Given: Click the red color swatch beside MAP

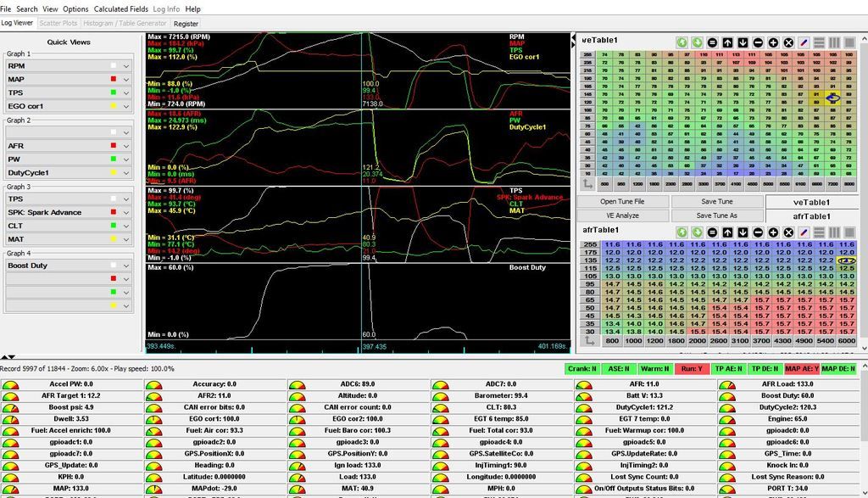Looking at the screenshot, I should click(114, 79).
